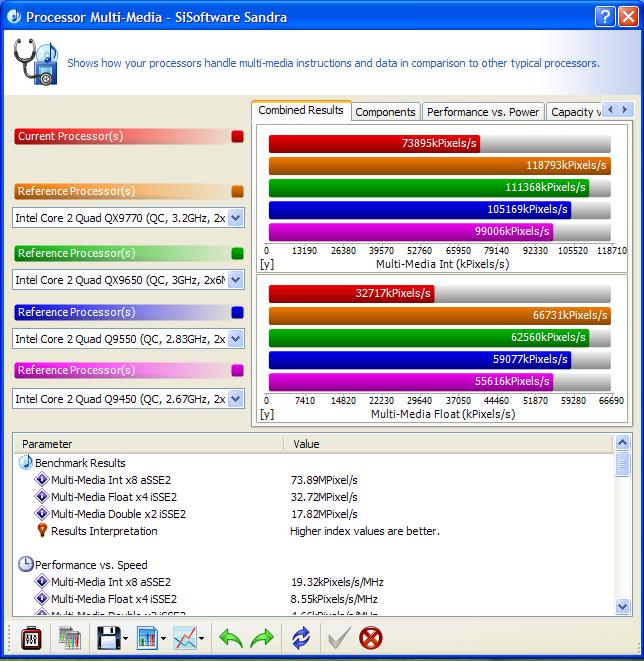Switch to Performance vs. Power tab
The width and height of the screenshot is (644, 661).
click(483, 112)
